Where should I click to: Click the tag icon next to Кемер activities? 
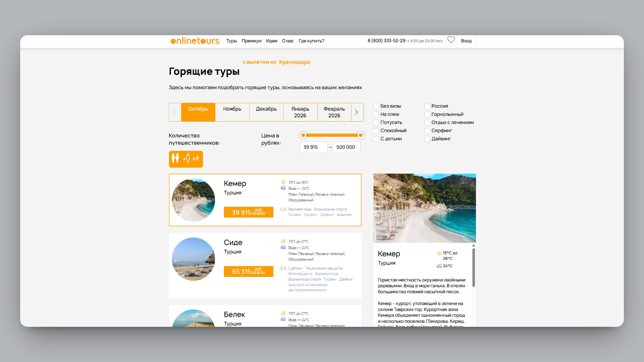[283, 208]
